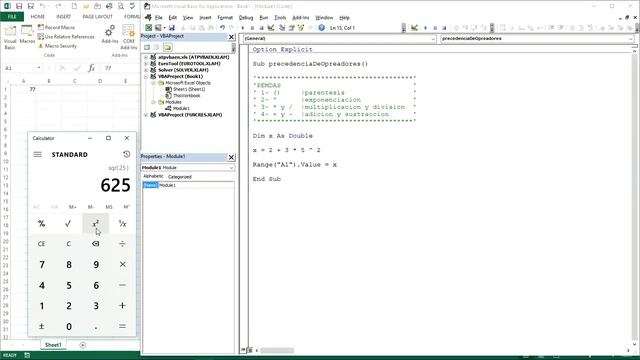Screen dimensions: 640x360
Task: Open Calculator hamburger navigation menu
Action: click(x=38, y=154)
